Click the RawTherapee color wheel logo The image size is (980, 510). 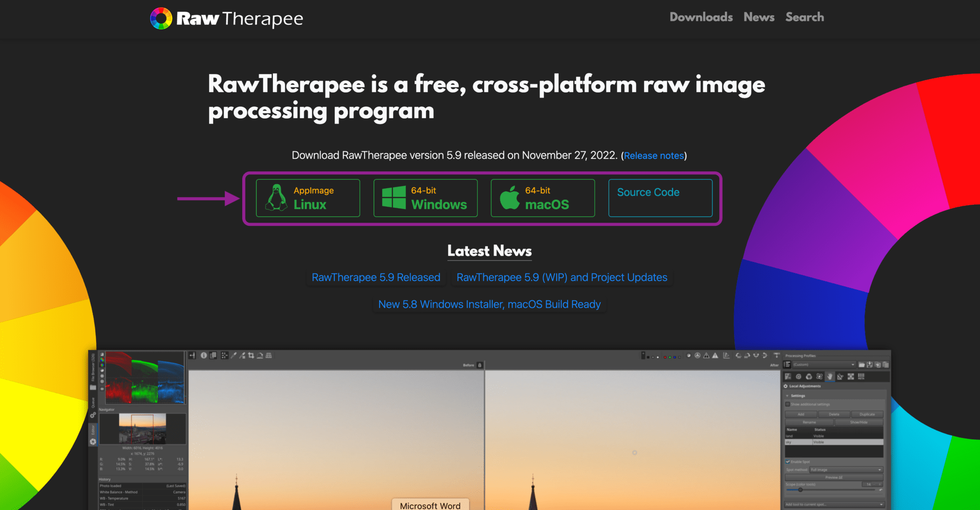(x=161, y=18)
